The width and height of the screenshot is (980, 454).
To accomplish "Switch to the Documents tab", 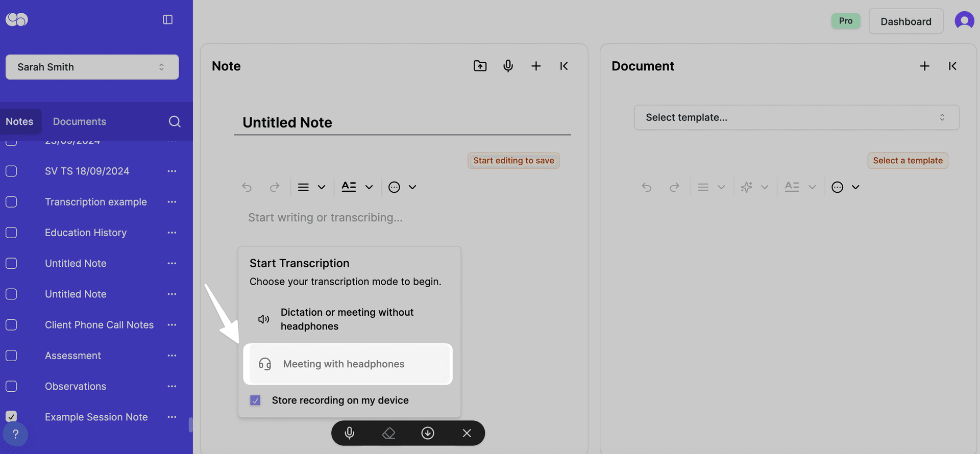I will (x=80, y=121).
